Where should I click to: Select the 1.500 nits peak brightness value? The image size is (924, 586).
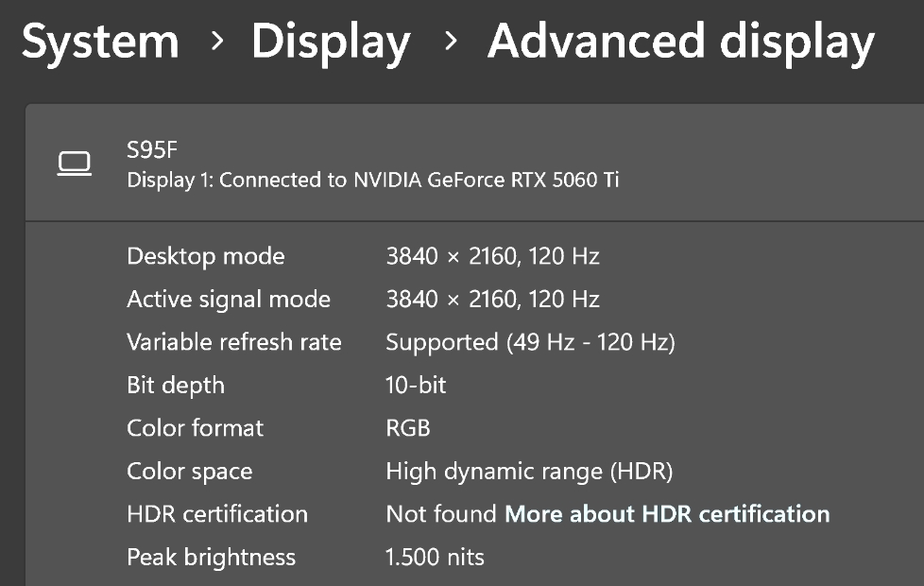pos(435,558)
